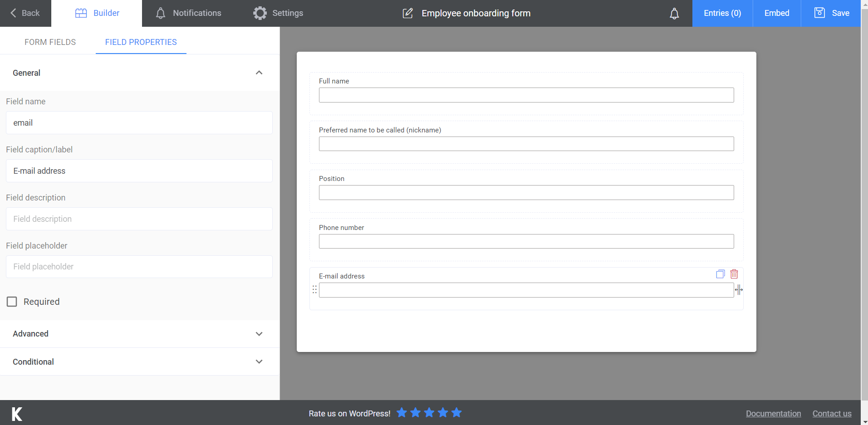The height and width of the screenshot is (425, 868).
Task: Enable the Required checkbox
Action: point(12,301)
